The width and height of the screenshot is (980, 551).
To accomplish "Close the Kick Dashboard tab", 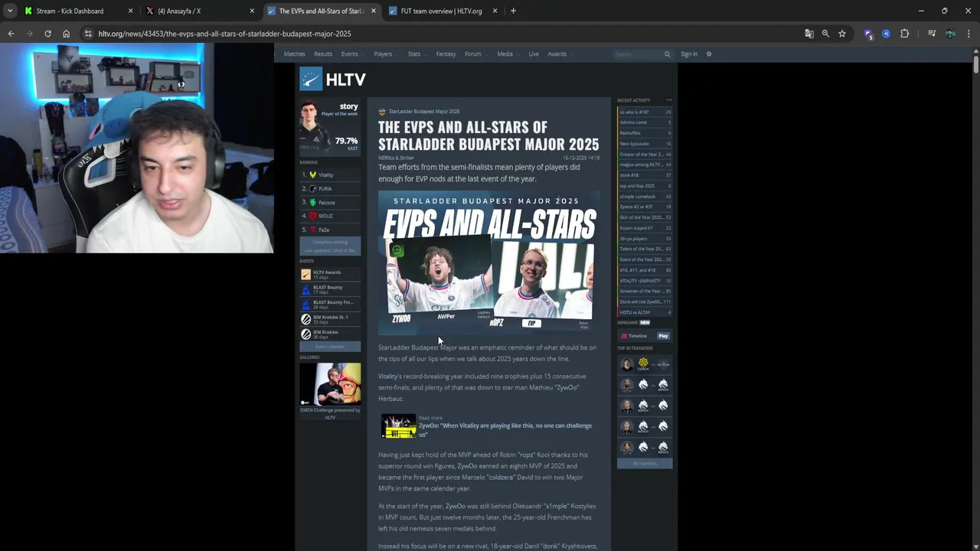I will pos(130,11).
